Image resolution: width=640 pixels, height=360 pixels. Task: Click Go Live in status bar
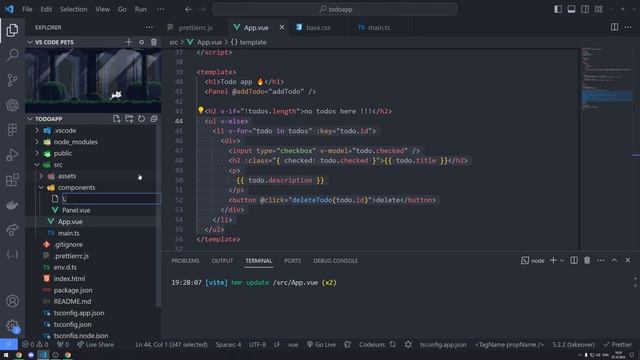click(321, 344)
